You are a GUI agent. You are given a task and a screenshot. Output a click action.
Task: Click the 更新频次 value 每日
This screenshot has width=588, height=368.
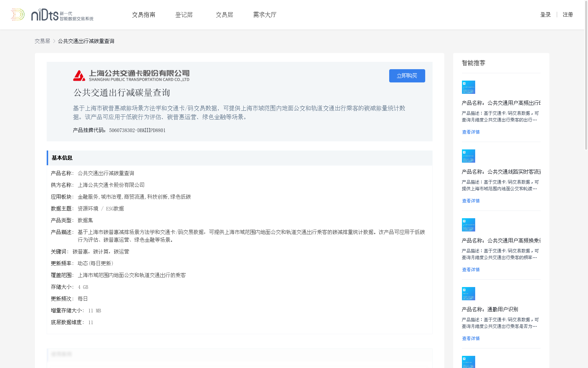(x=83, y=299)
